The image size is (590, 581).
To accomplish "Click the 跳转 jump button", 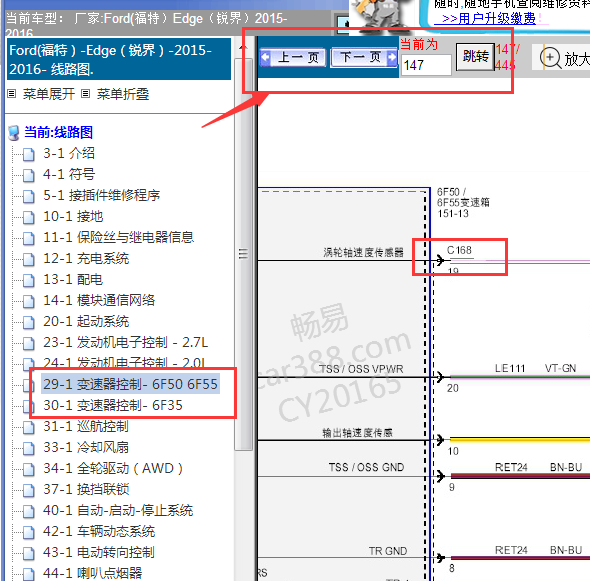I will point(475,57).
